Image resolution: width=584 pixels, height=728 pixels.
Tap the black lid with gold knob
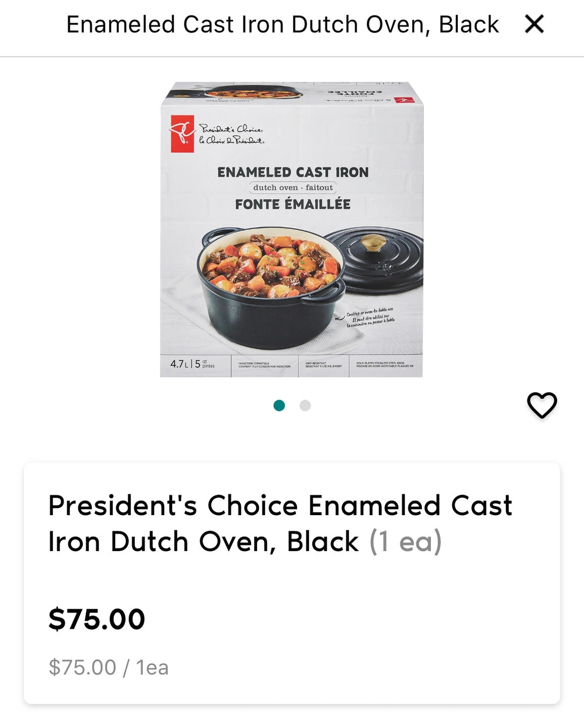(374, 259)
